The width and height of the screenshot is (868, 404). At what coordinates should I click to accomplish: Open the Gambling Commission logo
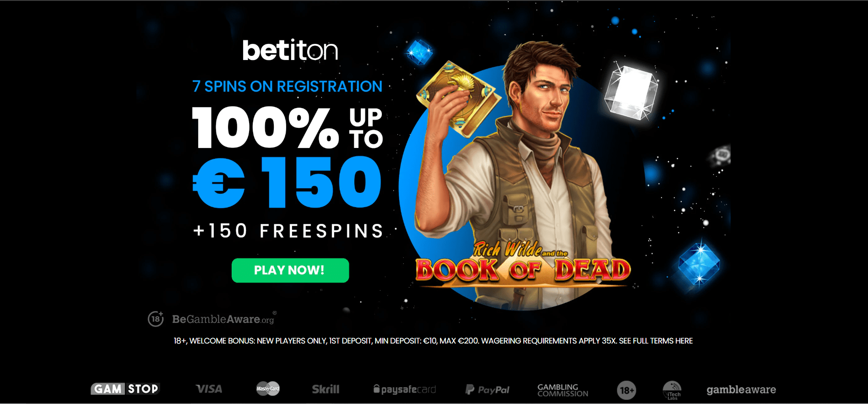coord(563,390)
